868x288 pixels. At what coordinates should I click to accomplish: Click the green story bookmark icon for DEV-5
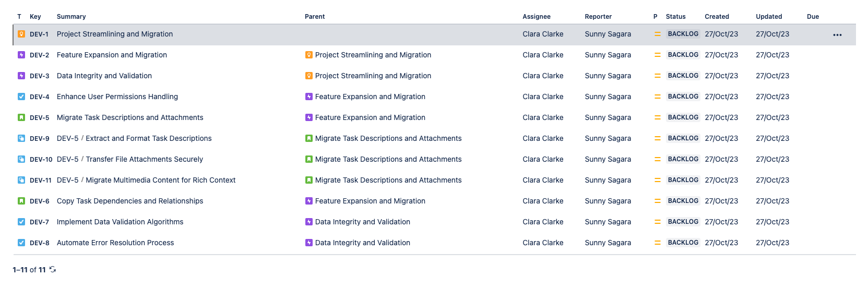pos(21,117)
